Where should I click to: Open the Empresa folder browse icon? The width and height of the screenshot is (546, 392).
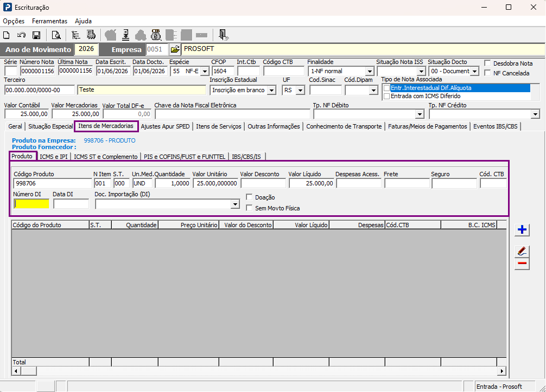[175, 49]
